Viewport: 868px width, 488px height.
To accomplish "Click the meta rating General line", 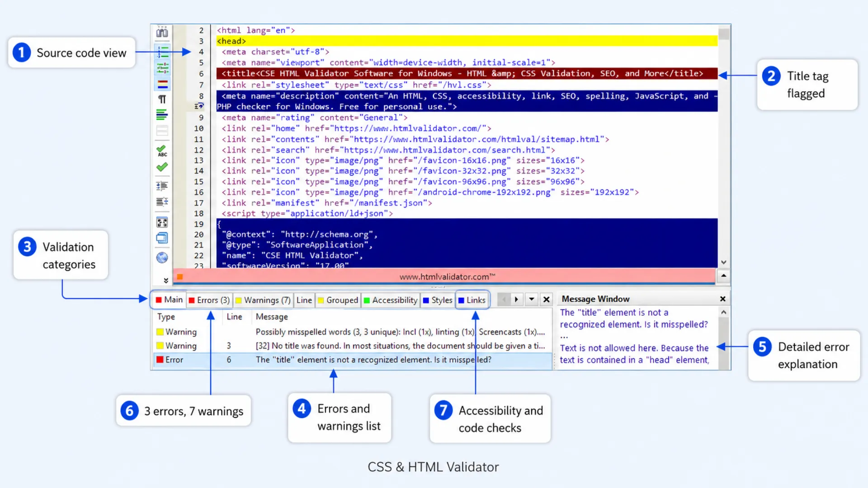I will click(314, 117).
